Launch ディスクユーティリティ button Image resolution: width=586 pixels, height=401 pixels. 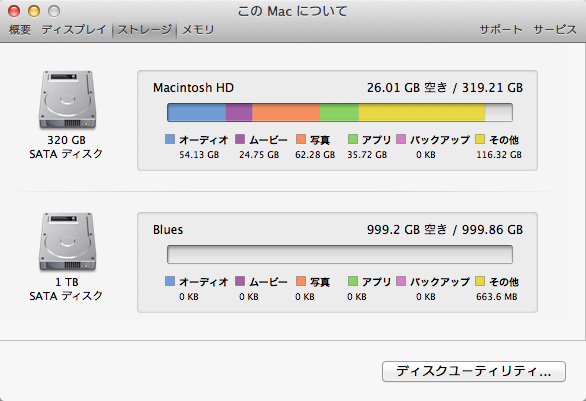(474, 371)
